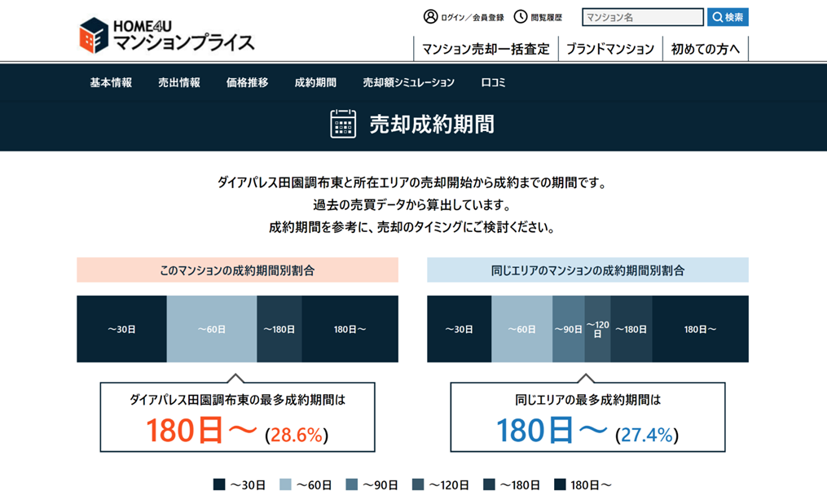Click ～60日 segment in this mansion's bar
Viewport: 827px width, 504px height.
point(212,329)
